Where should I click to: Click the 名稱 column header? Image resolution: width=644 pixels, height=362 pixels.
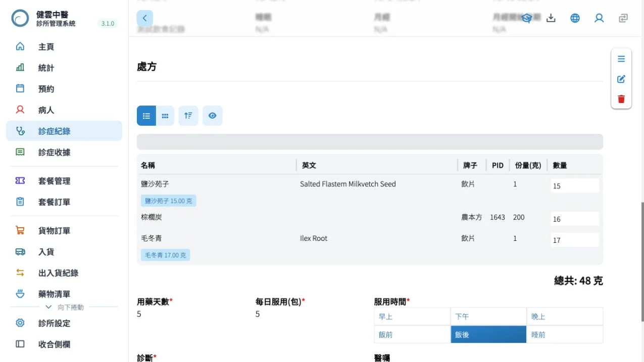point(148,165)
